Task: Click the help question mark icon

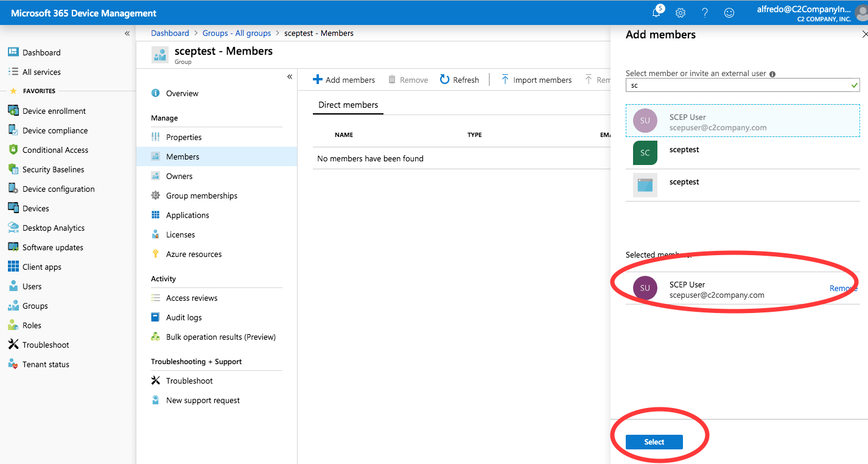Action: coord(704,13)
